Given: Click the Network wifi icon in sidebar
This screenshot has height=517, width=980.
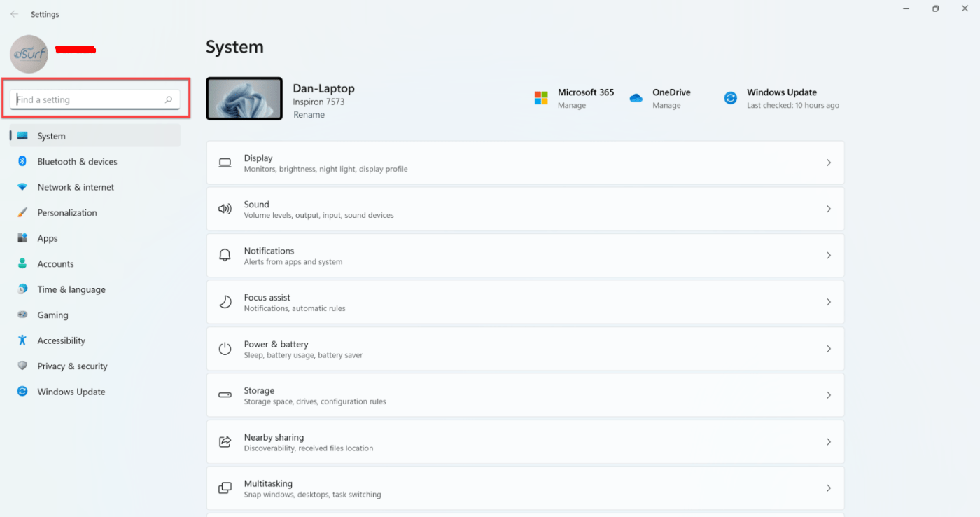Looking at the screenshot, I should (x=22, y=187).
